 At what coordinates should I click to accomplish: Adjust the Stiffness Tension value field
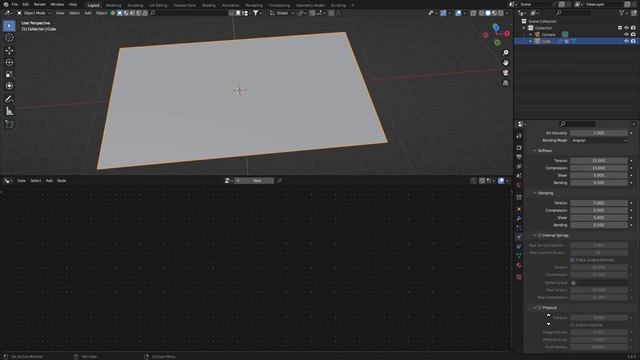599,161
